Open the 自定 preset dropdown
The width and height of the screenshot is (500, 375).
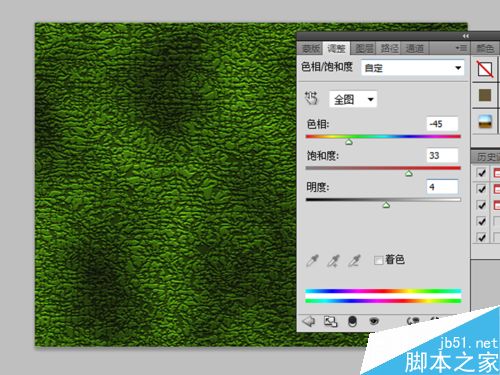(x=413, y=68)
